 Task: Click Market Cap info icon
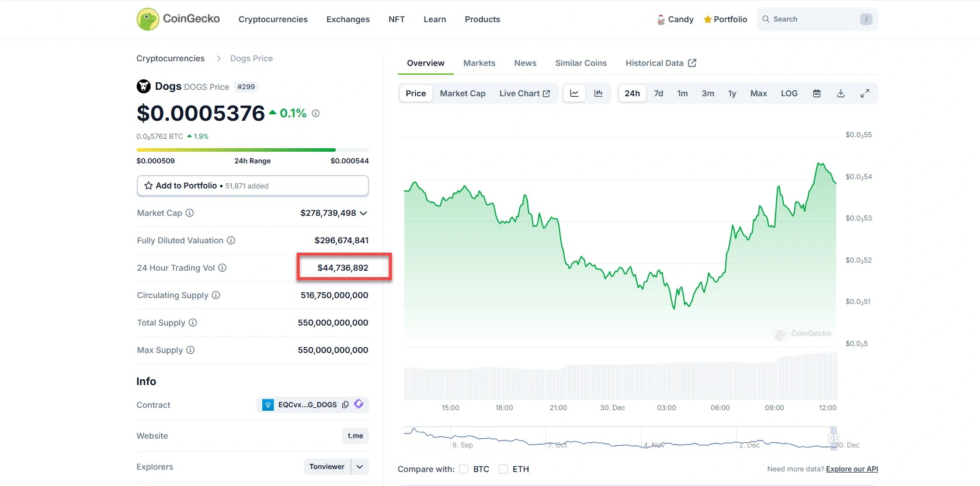pos(190,213)
